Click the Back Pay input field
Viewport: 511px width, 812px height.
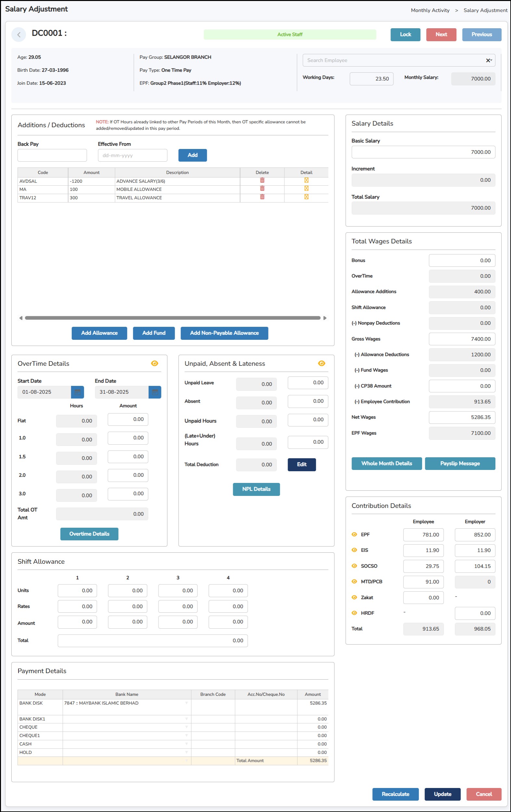click(52, 155)
